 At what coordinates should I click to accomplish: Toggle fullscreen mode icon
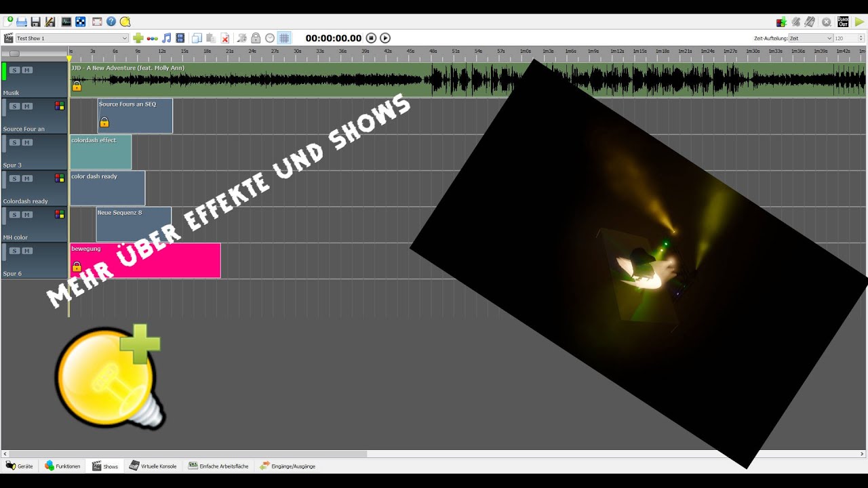97,22
